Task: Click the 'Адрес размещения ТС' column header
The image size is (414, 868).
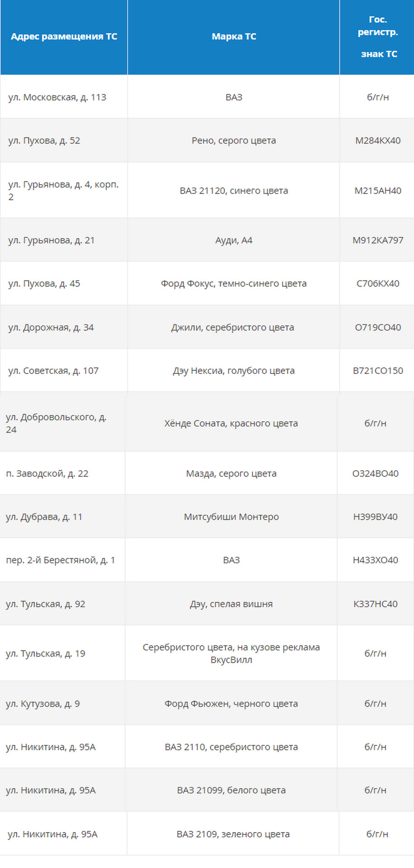Action: point(64,37)
